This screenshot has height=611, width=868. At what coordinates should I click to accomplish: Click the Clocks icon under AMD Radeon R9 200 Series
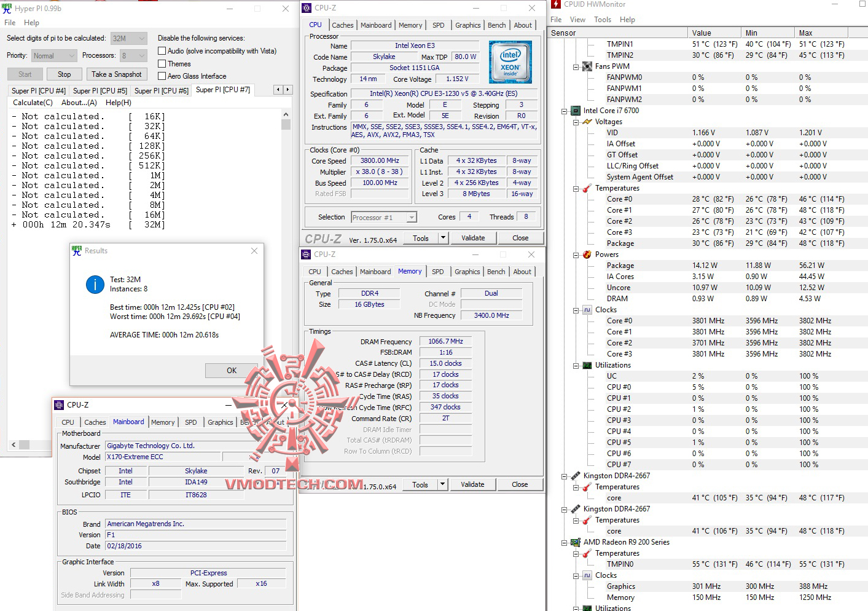[x=587, y=575]
